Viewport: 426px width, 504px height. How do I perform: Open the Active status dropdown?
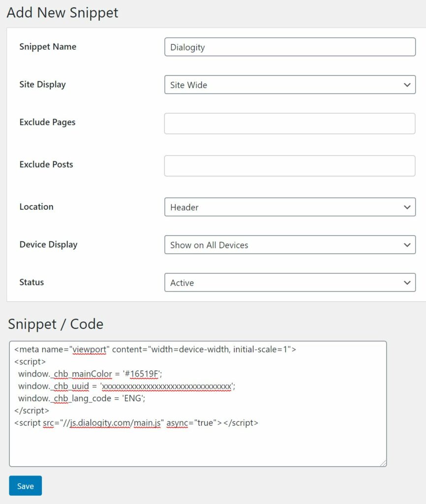(x=290, y=283)
